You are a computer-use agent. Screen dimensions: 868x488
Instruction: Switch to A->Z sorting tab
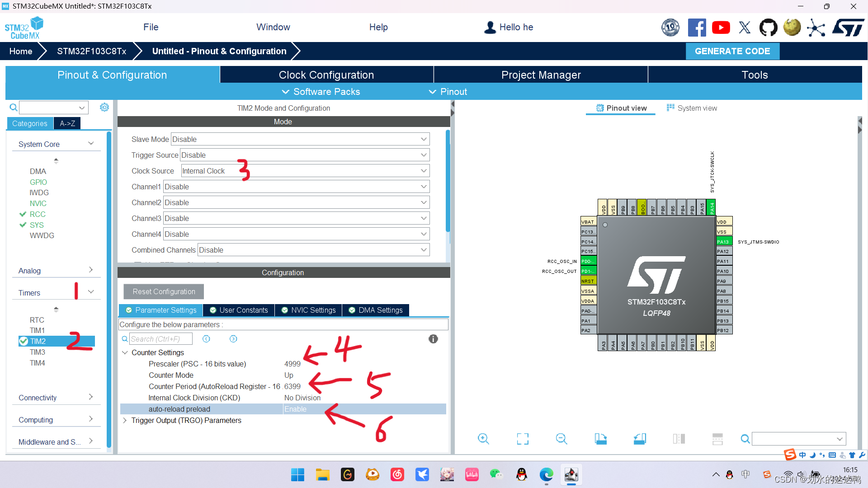[67, 123]
